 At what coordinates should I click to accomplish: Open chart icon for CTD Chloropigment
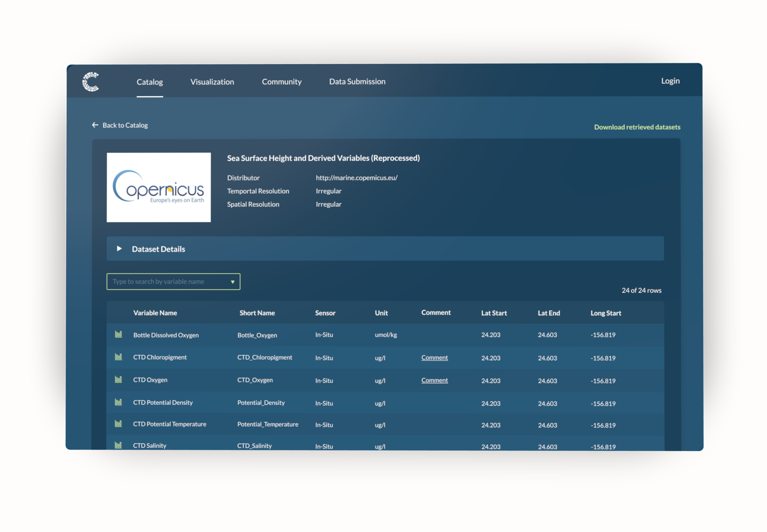(x=118, y=357)
